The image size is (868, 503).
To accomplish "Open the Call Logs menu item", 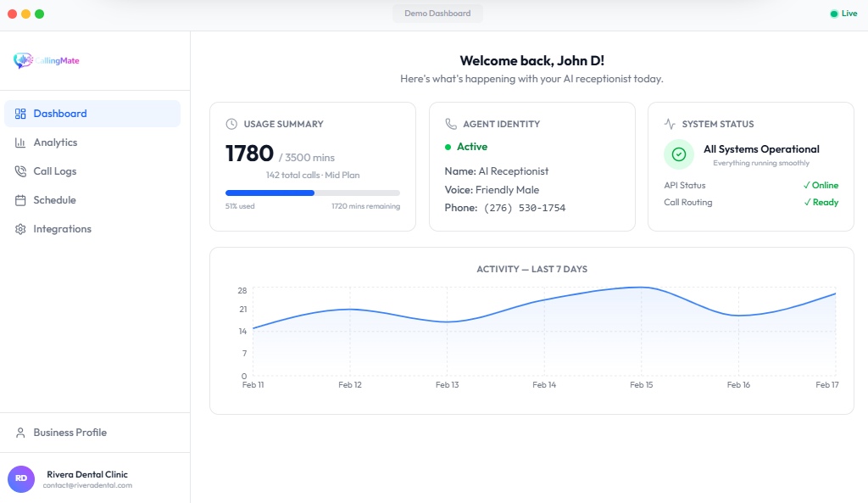I will click(x=55, y=171).
